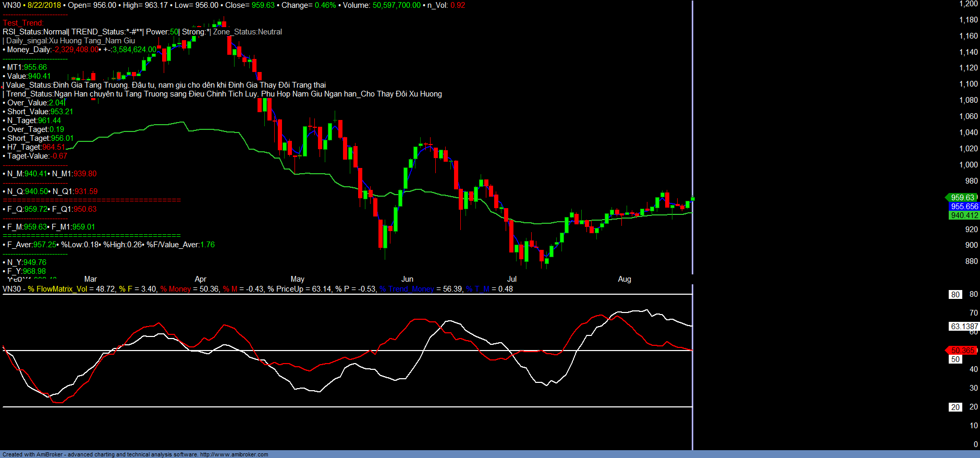Click the blue 955.656 price marker
The image size is (980, 458).
(964, 207)
